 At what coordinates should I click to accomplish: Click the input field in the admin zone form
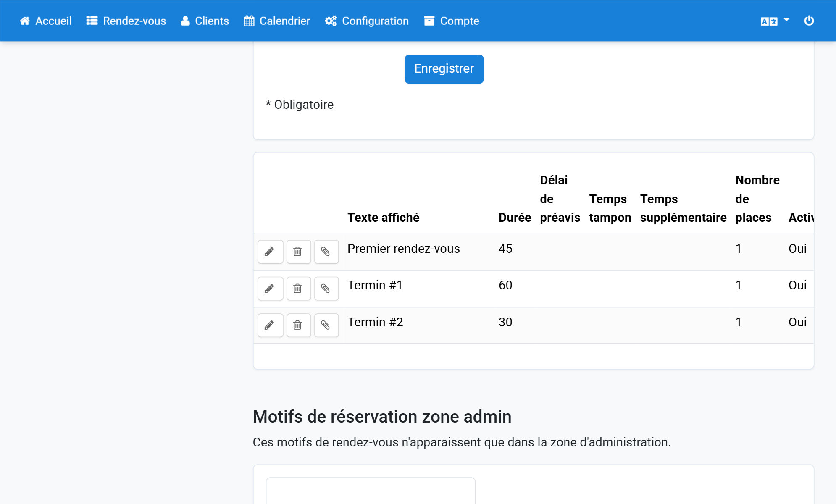tap(371, 491)
